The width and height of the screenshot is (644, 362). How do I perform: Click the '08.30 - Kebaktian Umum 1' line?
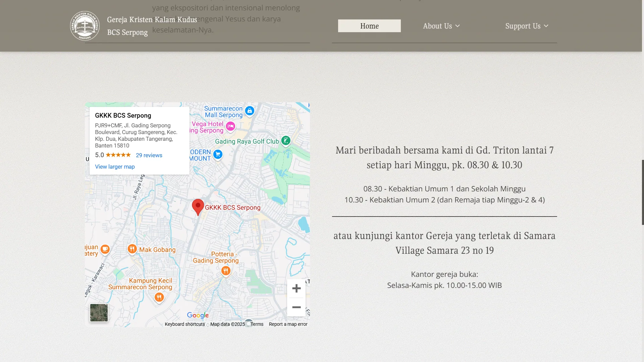(x=444, y=189)
